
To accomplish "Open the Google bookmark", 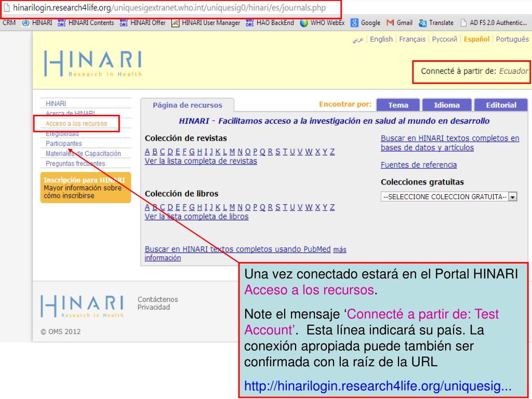I will [x=365, y=23].
